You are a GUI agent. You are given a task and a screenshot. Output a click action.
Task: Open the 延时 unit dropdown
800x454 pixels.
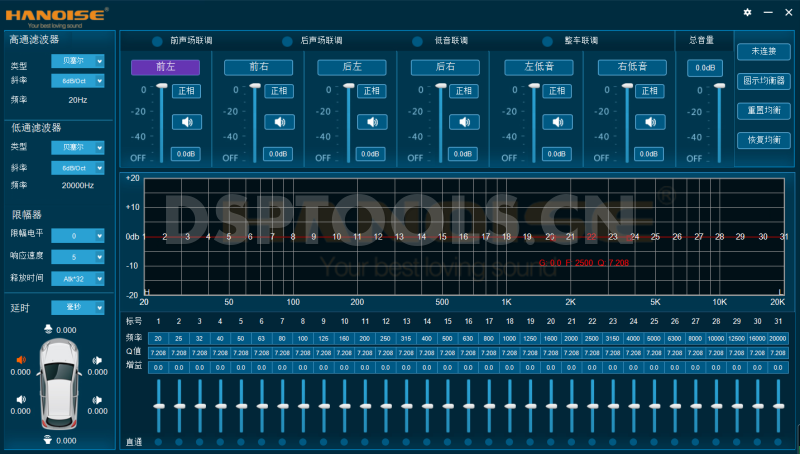77,307
